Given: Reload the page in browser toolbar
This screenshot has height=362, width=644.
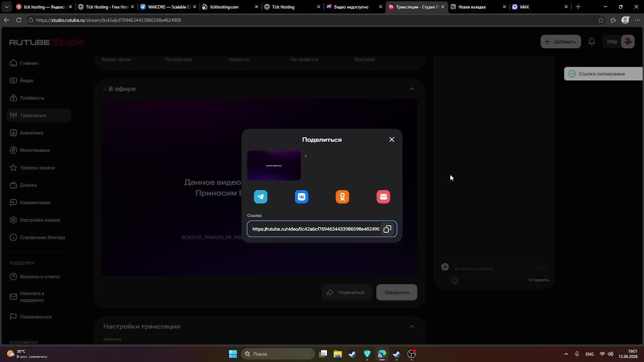Looking at the screenshot, I should 19,20.
